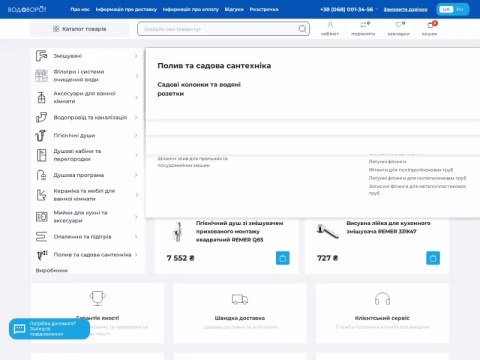Select the Полив та садова сантехніка icon

coord(42,255)
